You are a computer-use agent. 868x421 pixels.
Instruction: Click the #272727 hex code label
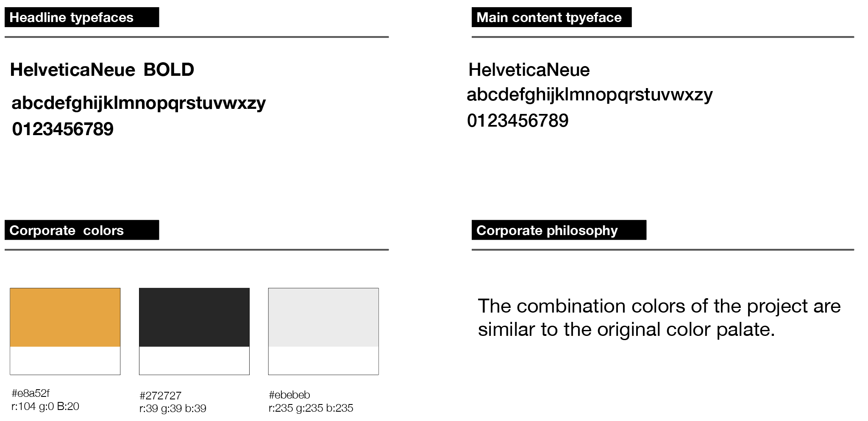[x=160, y=396]
